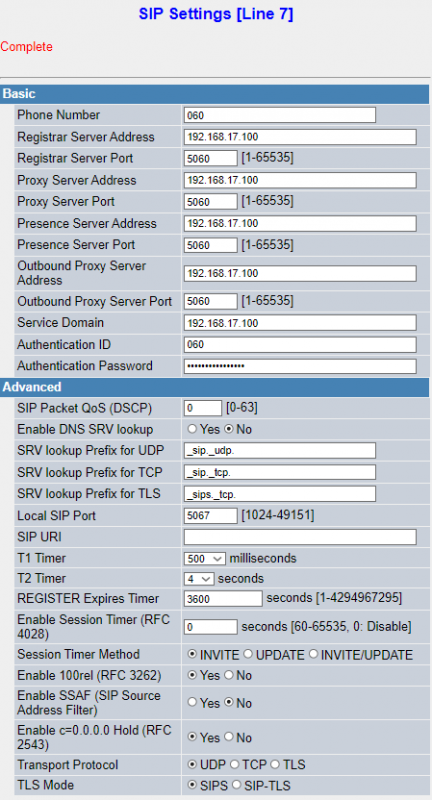Open the T2 Timer seconds dropdown

coord(199,579)
